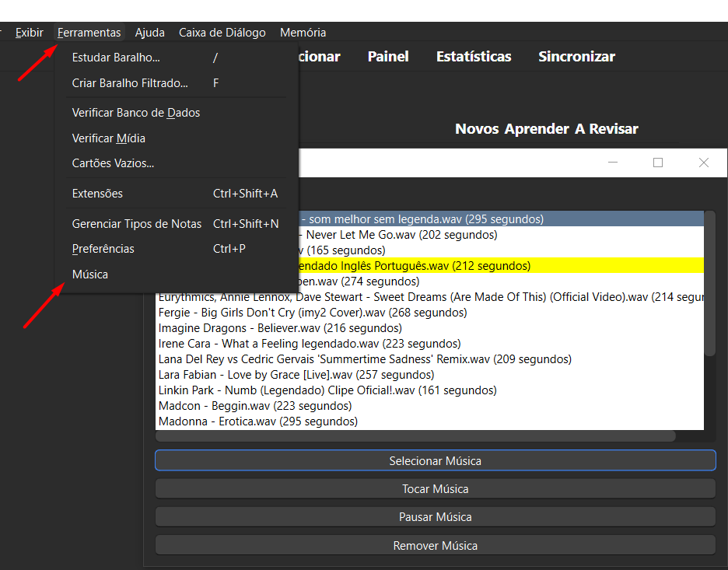Open the Caixa de Diálogo menu
Screen dimensions: 728x570
point(222,33)
